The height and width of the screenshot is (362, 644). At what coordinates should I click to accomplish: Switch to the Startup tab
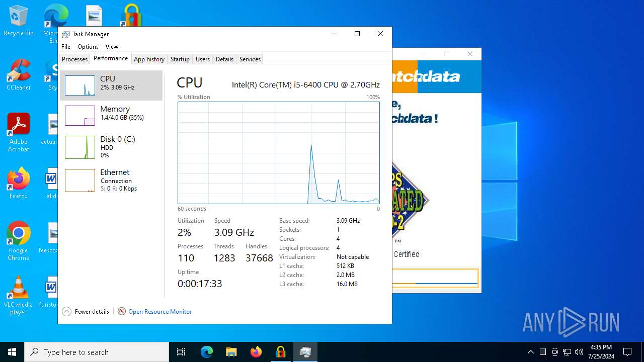180,59
